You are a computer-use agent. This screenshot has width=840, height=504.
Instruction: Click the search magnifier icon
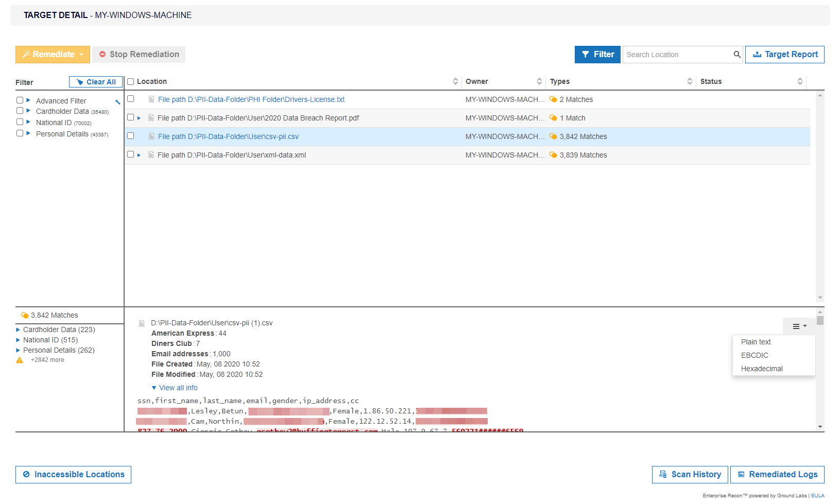(x=737, y=55)
